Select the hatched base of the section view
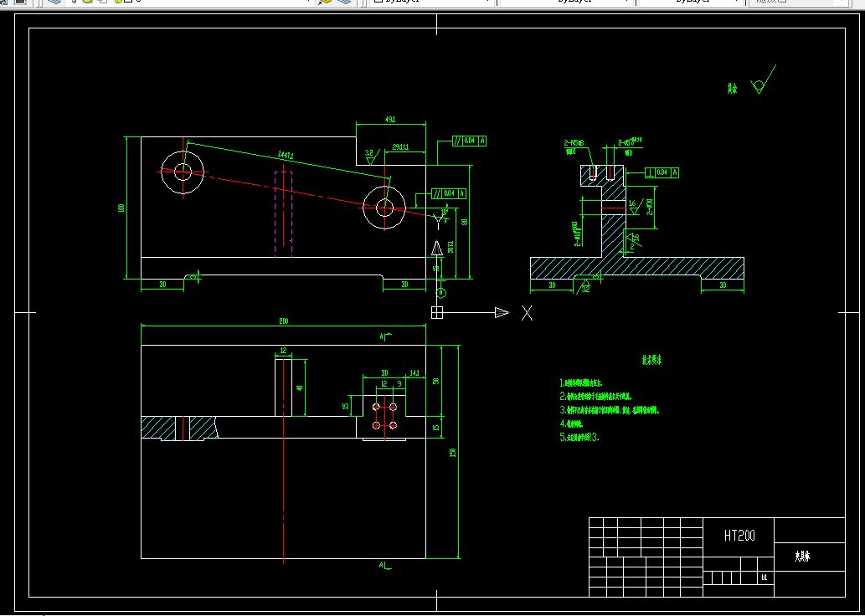Viewport: 865px width, 616px height. point(637,268)
